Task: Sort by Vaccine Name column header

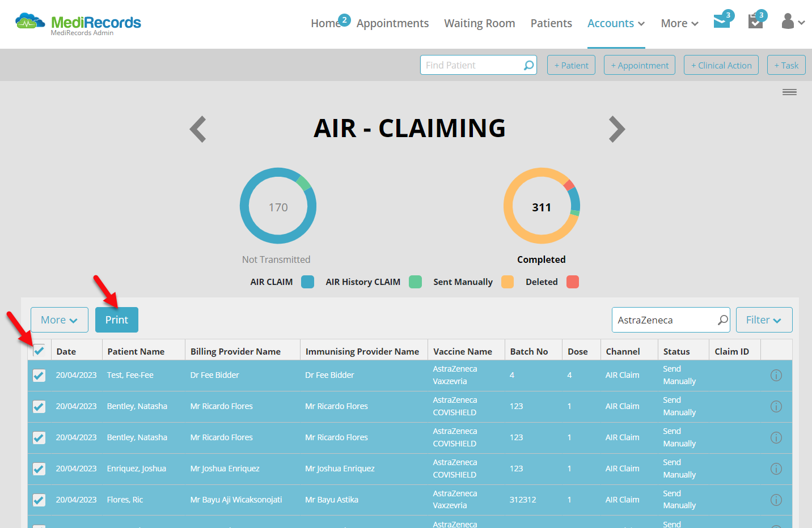Action: pyautogui.click(x=463, y=352)
